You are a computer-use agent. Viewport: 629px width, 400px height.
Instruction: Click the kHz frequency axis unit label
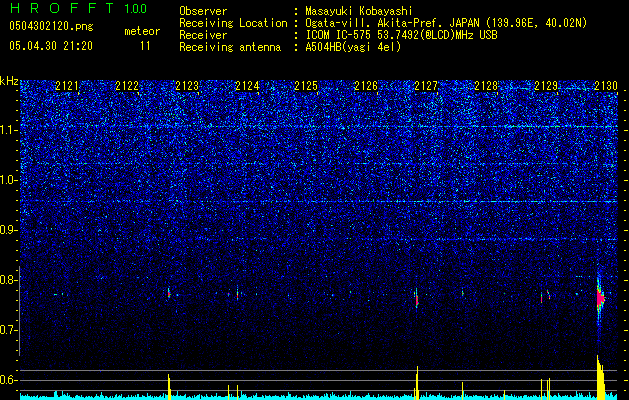9,81
